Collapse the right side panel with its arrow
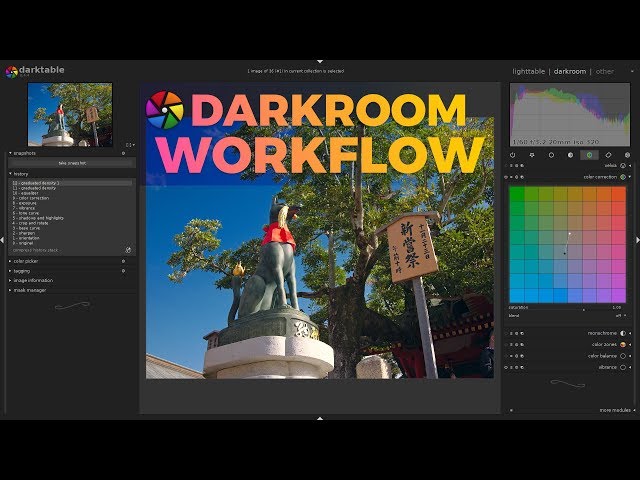Viewport: 640px width, 480px height. point(638,240)
